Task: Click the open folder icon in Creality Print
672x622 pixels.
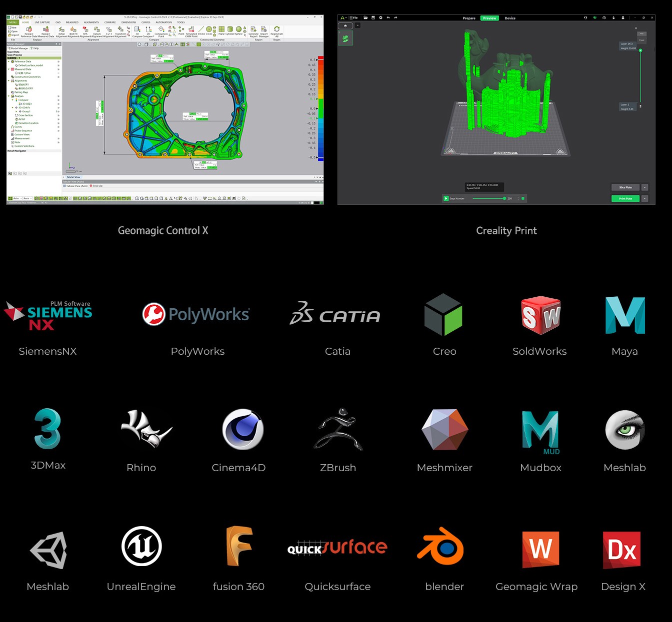Action: click(365, 17)
